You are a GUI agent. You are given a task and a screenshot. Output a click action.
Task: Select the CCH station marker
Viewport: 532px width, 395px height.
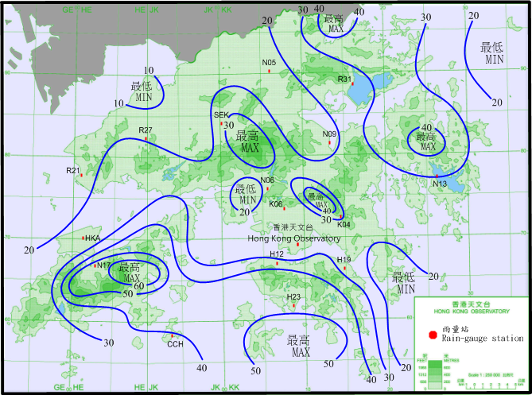click(x=171, y=335)
